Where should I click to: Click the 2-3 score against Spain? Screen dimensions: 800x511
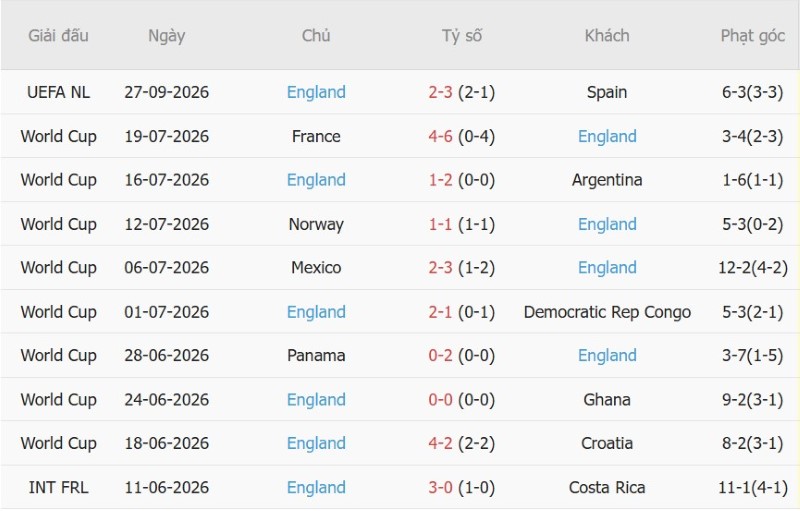point(440,92)
